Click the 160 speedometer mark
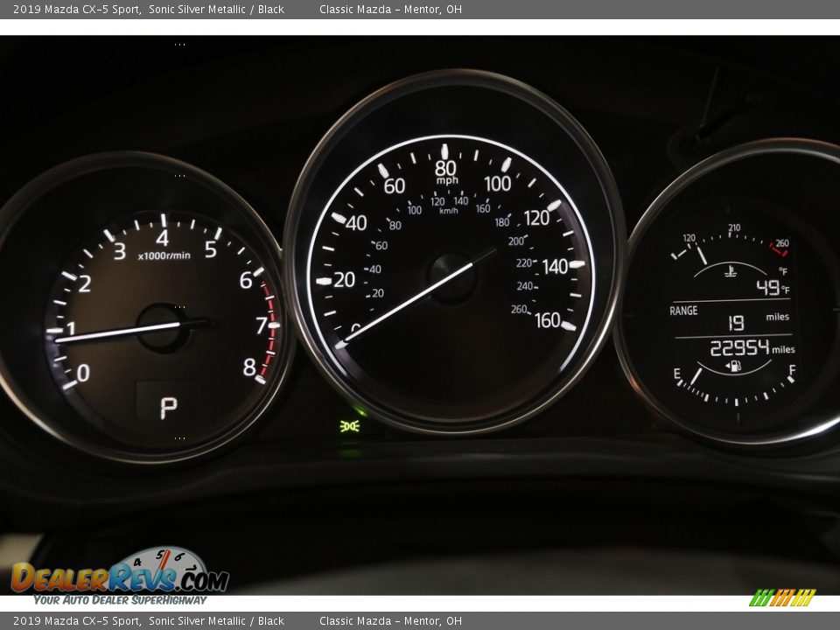The image size is (840, 630). point(548,321)
